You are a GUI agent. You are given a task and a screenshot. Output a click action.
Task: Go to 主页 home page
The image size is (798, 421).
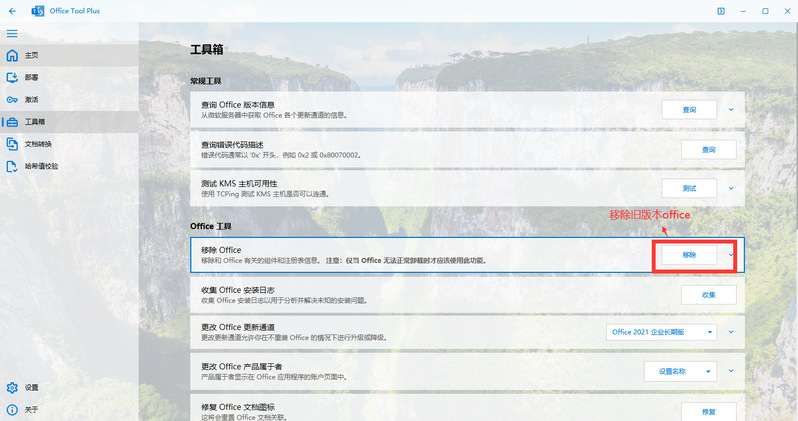pos(33,55)
